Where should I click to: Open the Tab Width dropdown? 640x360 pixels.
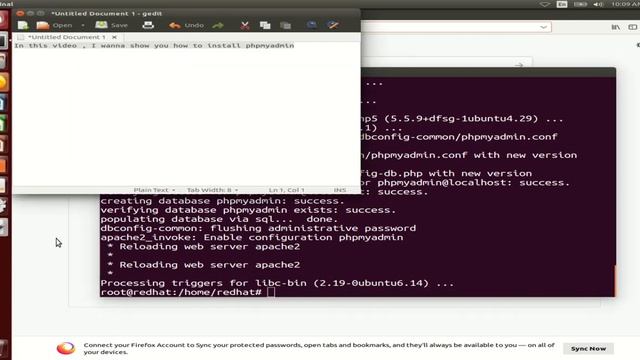pyautogui.click(x=212, y=190)
